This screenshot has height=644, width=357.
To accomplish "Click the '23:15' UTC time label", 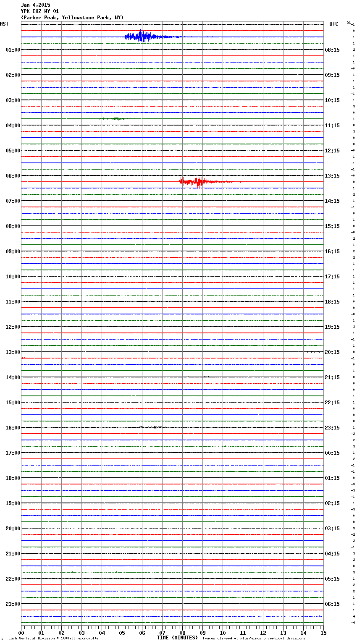I will 332,428.
